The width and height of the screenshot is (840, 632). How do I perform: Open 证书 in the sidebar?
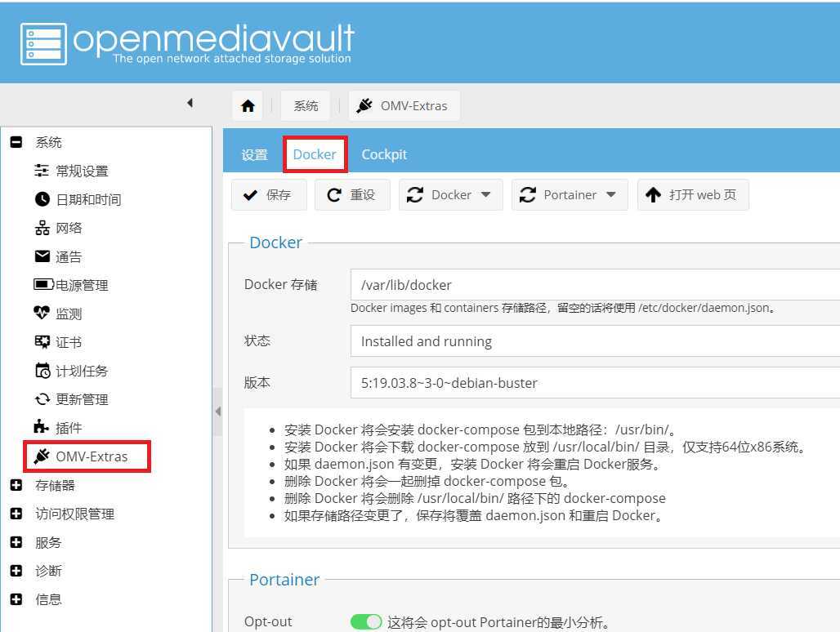click(69, 342)
